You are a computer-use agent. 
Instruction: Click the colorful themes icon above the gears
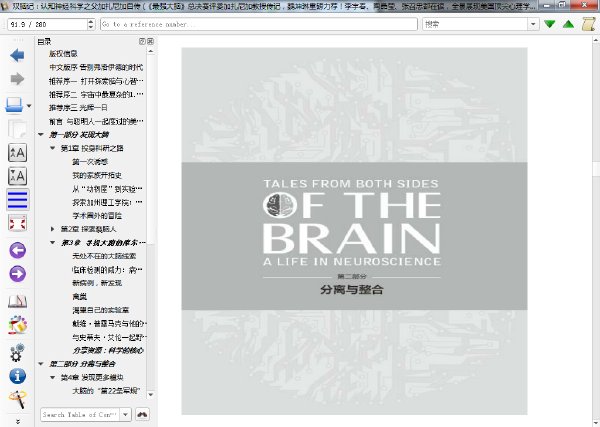pos(17,325)
